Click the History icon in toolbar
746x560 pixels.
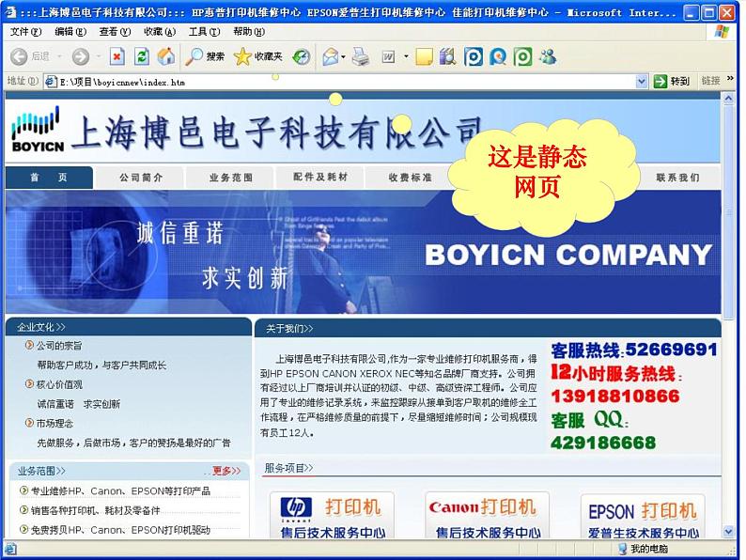click(301, 57)
